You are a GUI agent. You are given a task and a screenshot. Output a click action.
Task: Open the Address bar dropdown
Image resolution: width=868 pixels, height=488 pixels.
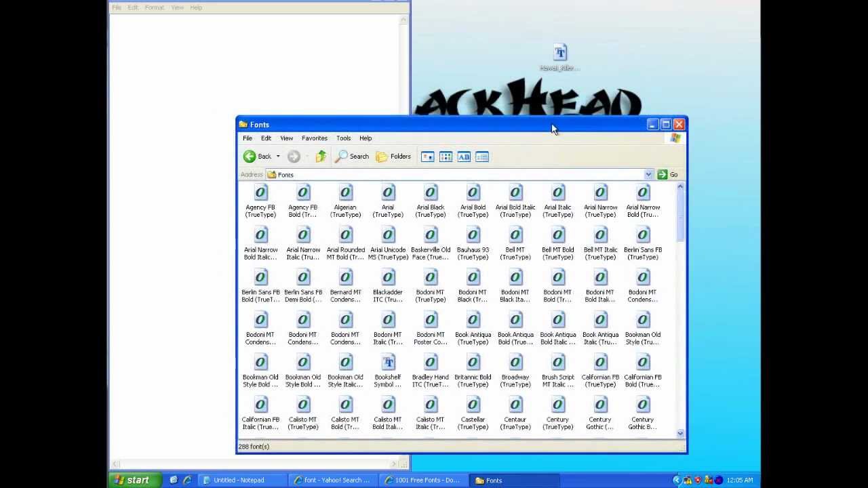pos(648,175)
